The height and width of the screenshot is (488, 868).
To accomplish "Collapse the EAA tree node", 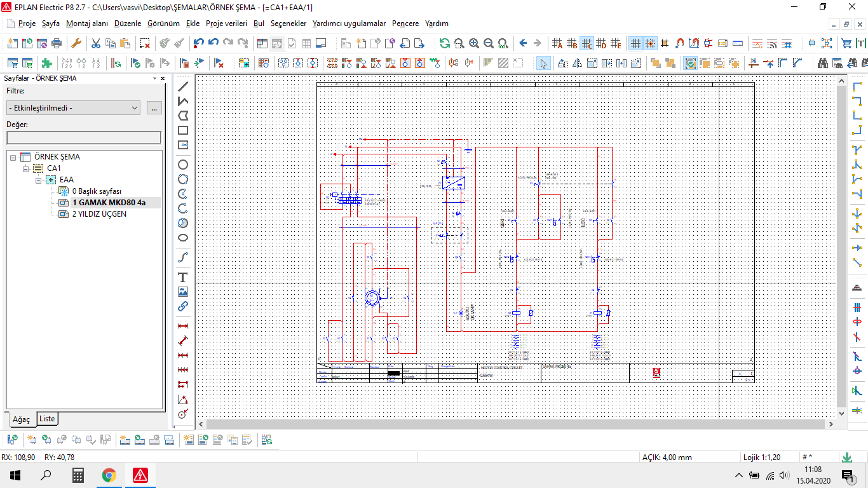I will (x=39, y=180).
